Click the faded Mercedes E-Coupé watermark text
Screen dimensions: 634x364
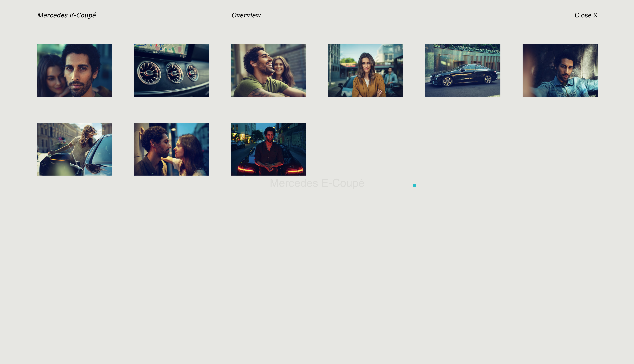point(317,183)
